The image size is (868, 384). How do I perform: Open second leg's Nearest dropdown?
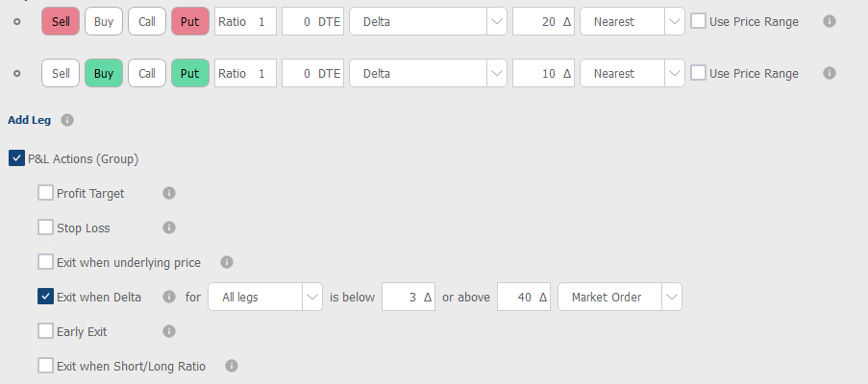point(632,74)
